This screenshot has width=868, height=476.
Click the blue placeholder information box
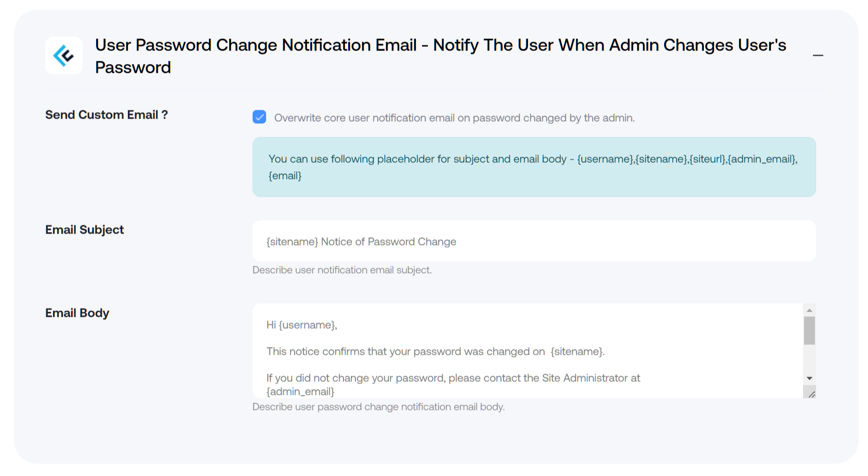click(534, 167)
